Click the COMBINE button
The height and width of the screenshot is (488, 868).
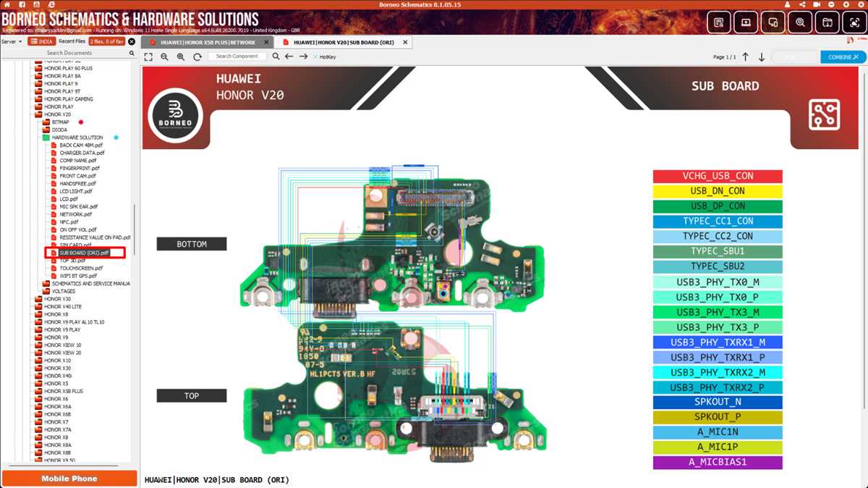(843, 56)
